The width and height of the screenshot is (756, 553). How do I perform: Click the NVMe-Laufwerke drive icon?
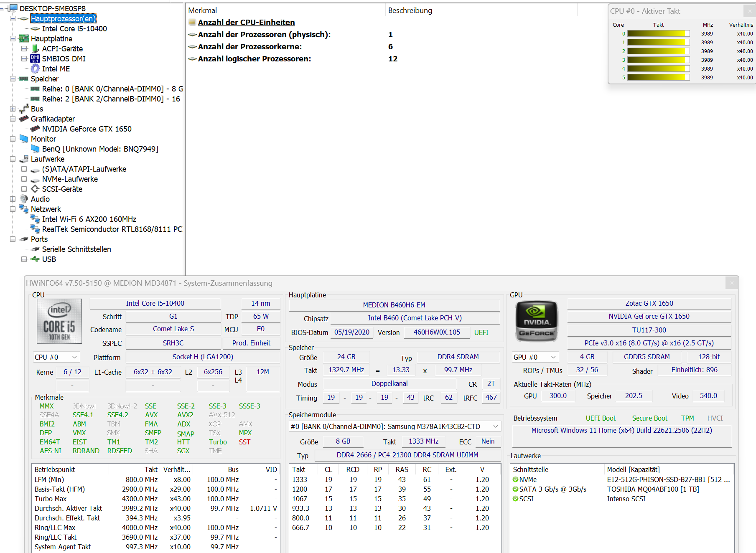coord(36,180)
